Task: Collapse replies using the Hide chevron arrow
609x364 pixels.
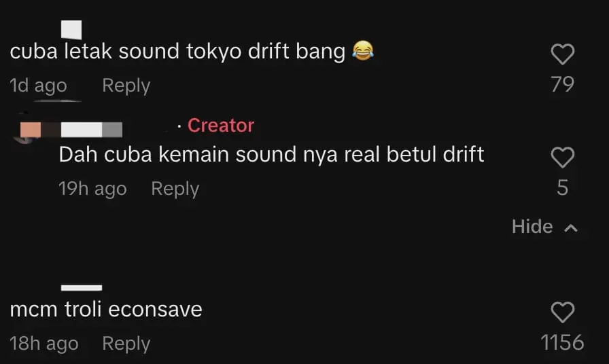Action: [x=571, y=228]
